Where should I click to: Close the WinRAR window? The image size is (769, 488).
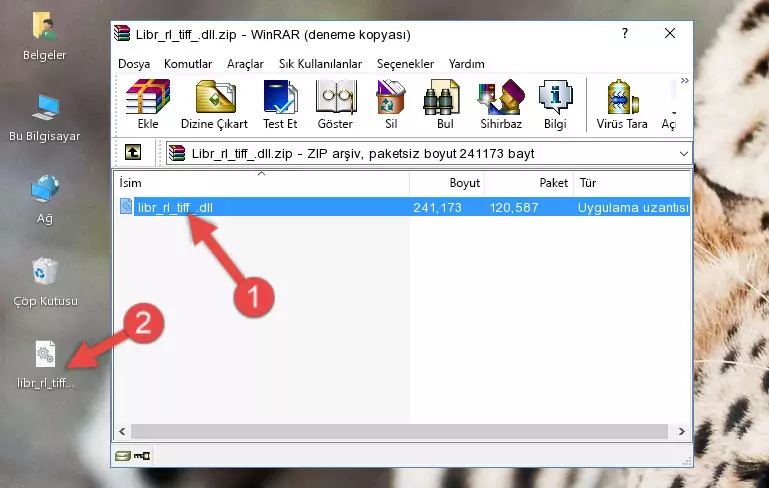point(670,33)
